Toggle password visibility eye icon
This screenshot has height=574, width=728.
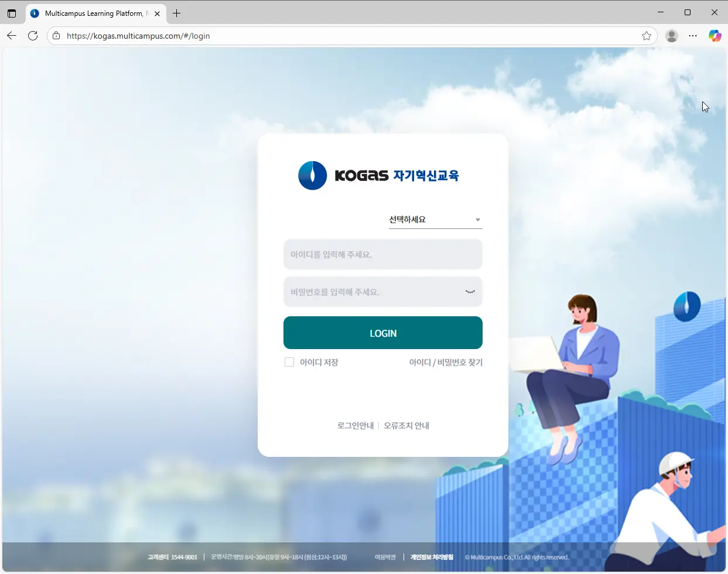click(x=470, y=292)
